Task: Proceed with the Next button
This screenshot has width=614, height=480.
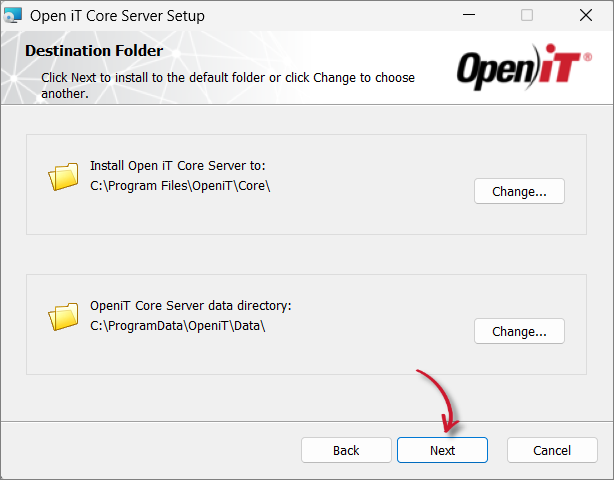Action: (442, 450)
